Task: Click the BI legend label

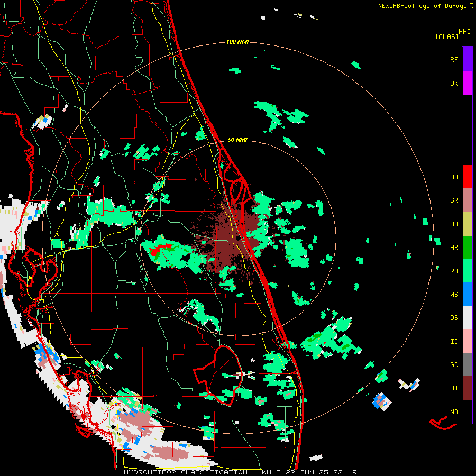Action: point(454,388)
